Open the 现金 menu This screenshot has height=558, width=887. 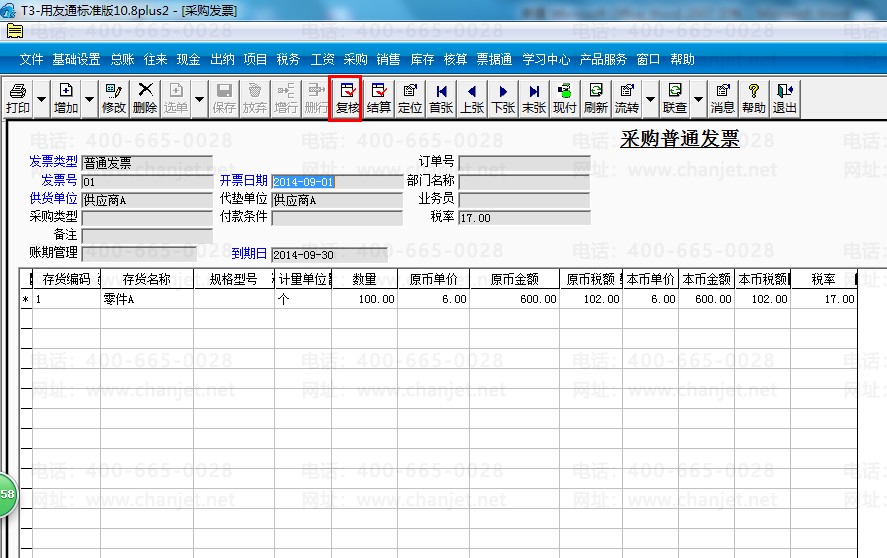(x=188, y=59)
